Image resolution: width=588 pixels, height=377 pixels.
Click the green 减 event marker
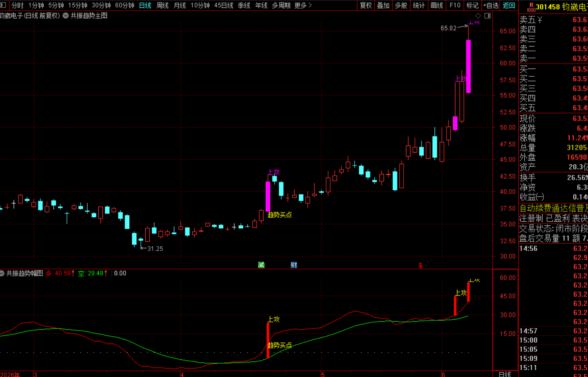point(261,265)
